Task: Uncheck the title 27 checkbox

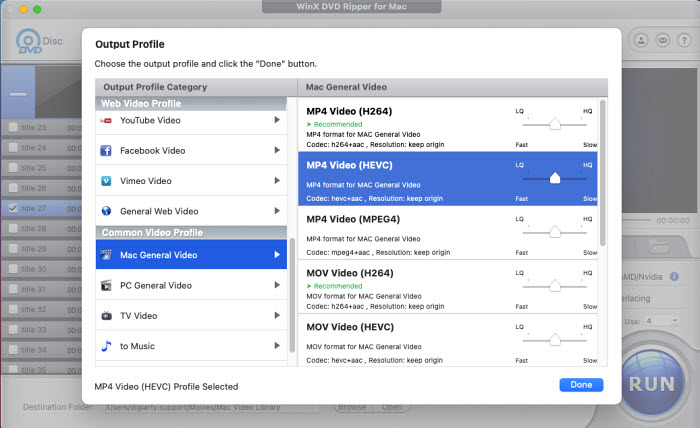Action: point(13,208)
